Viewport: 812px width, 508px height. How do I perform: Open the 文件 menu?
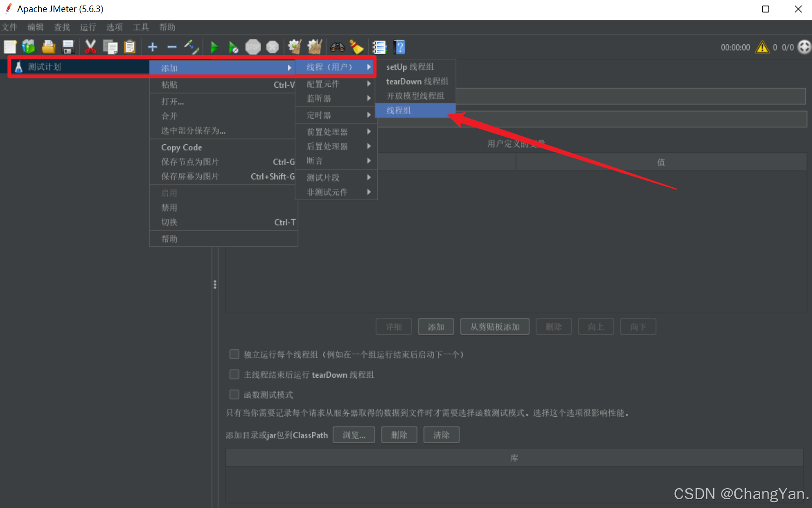9,27
